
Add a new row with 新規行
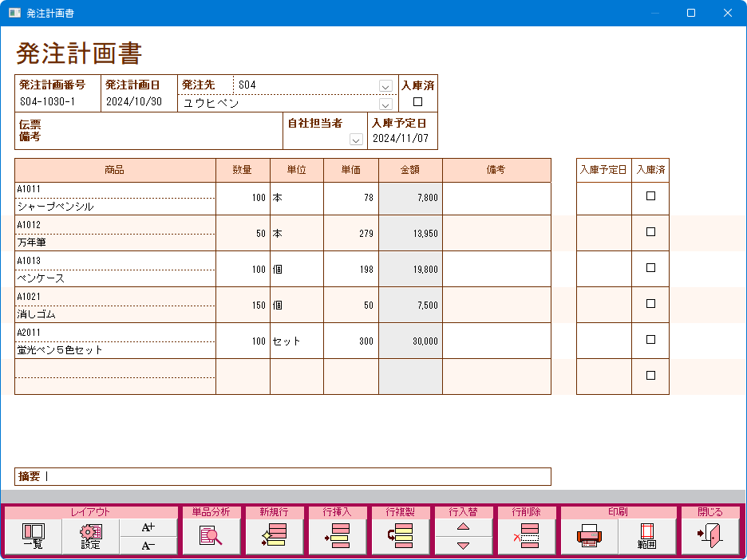tap(275, 536)
